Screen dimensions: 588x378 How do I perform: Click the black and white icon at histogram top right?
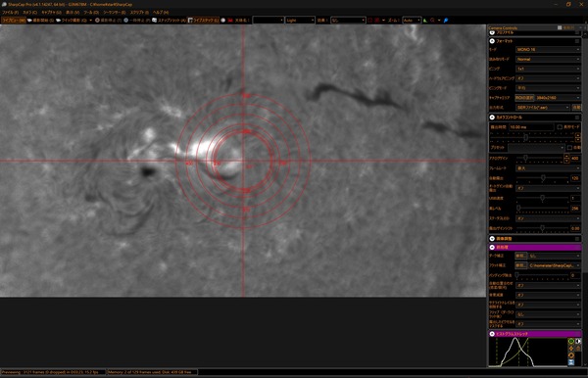(x=578, y=342)
